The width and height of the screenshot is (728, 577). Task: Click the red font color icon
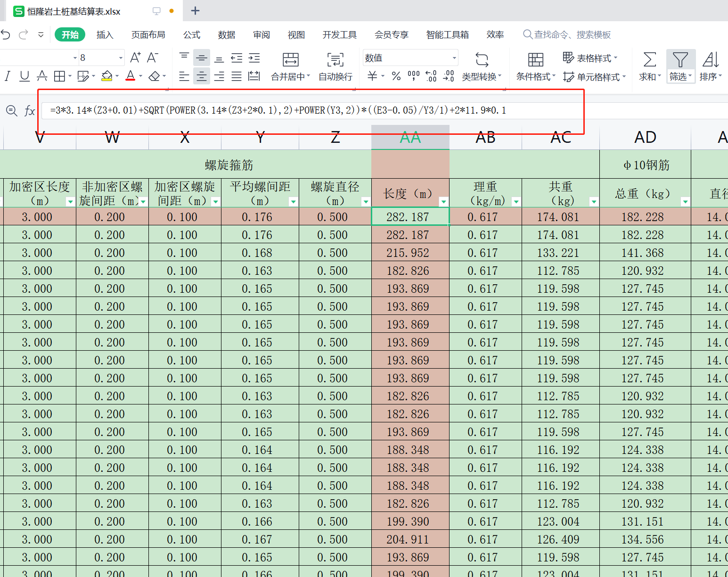point(131,76)
